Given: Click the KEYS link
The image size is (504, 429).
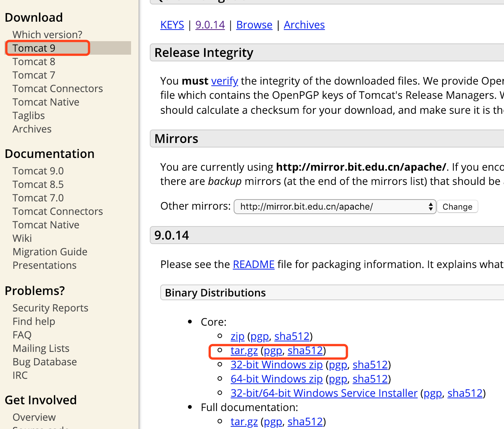Looking at the screenshot, I should 172,25.
